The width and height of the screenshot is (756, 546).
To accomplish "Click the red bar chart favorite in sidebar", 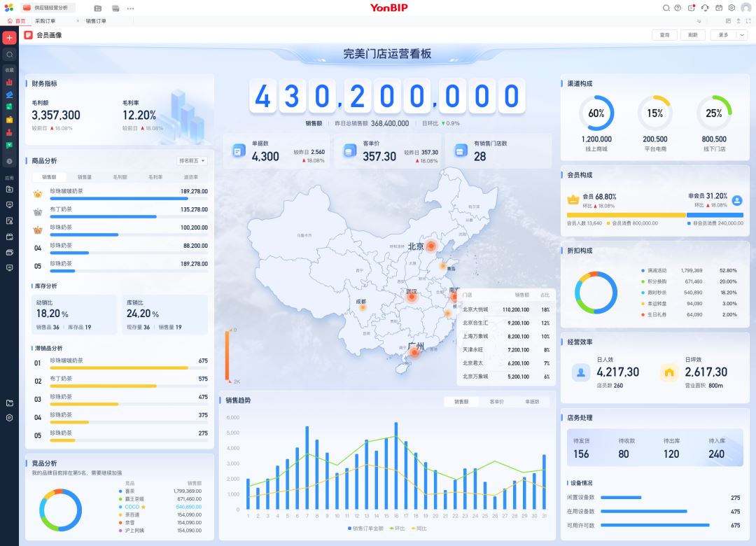I will click(x=9, y=82).
